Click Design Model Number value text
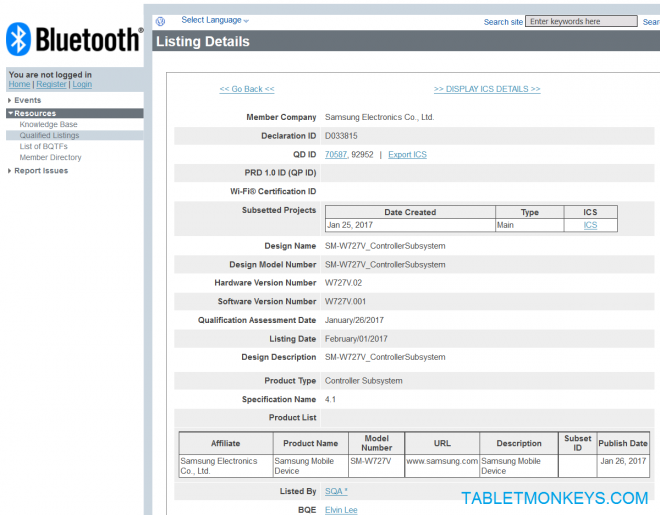The image size is (660, 515). tap(385, 265)
